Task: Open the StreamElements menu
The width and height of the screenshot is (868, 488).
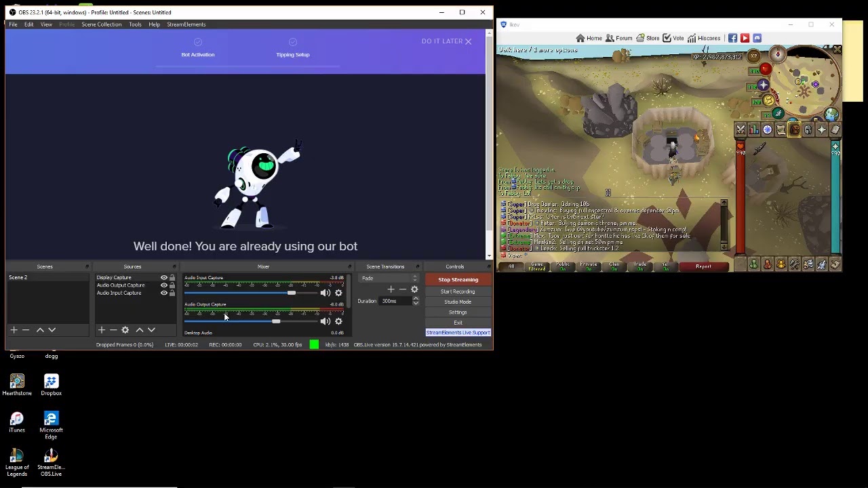Action: (186, 24)
